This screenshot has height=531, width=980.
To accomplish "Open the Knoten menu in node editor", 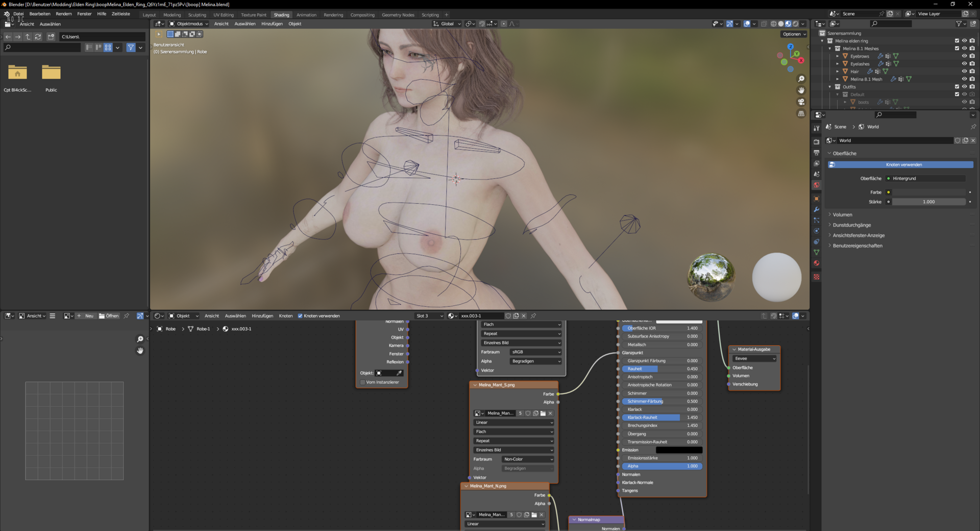I will coord(286,316).
